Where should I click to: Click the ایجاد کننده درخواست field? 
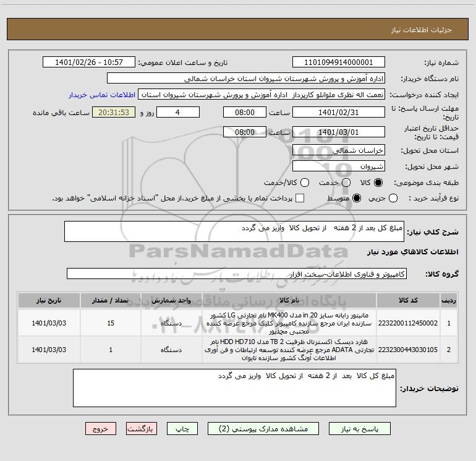pos(261,95)
